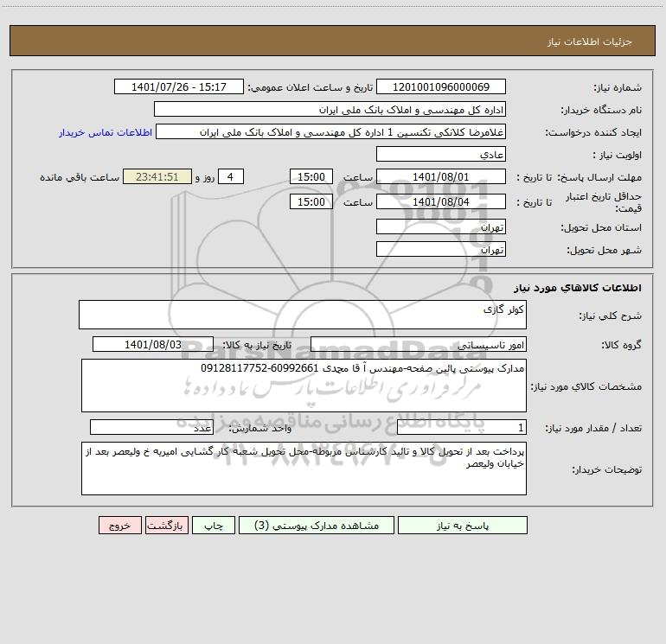Image resolution: width=666 pixels, height=644 pixels.
Task: Click the مشخصات کالای مورد نیاز label
Action: 586,386
